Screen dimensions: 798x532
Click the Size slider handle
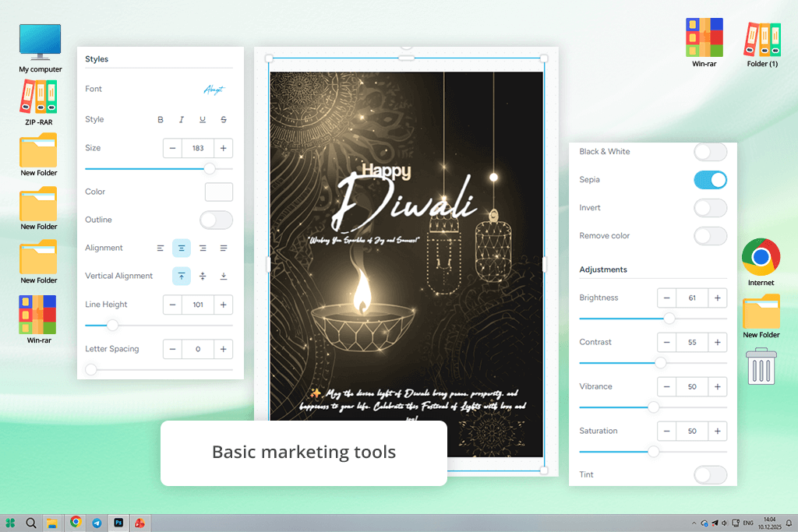pos(209,169)
